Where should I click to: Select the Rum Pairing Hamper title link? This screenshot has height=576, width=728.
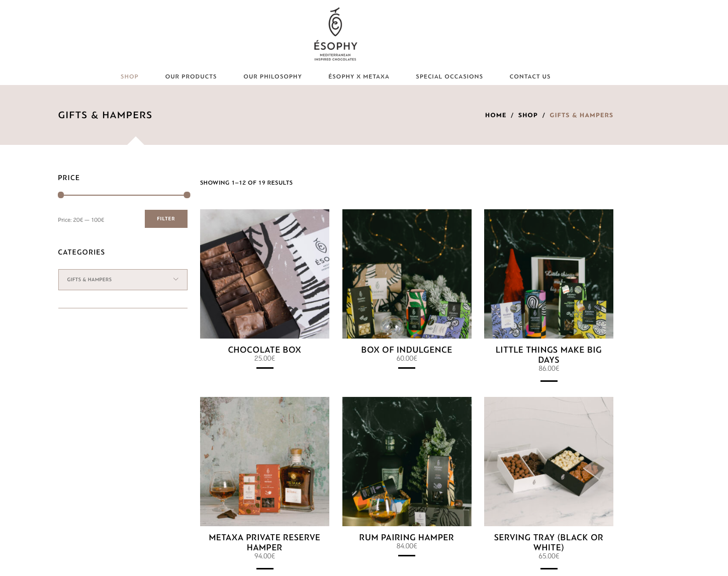[407, 537]
